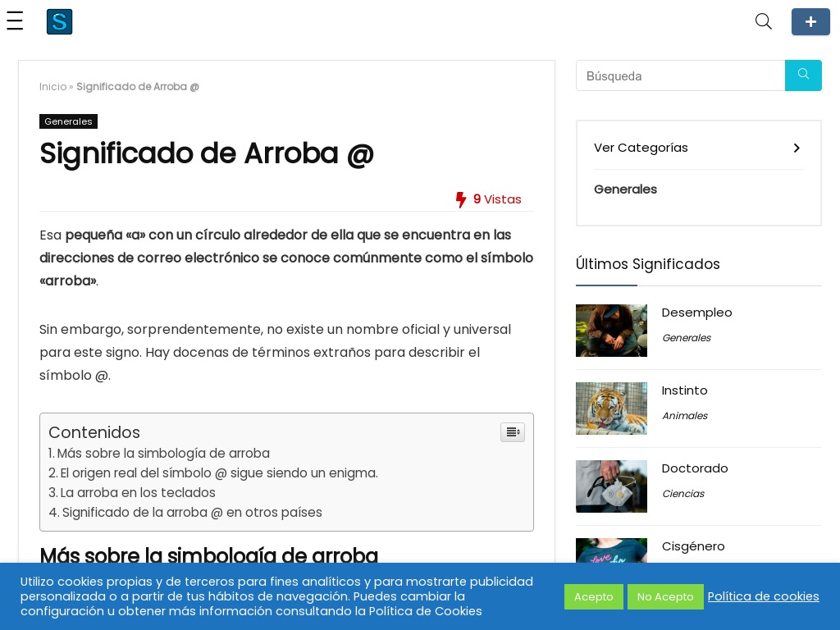Collapse the Contenidos list using its toggle icon
This screenshot has height=630, width=840.
click(x=513, y=432)
